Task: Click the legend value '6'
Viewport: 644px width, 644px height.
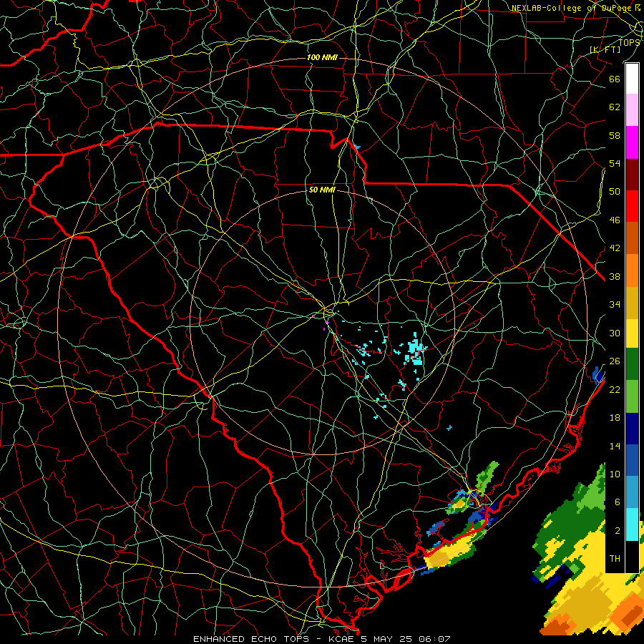Action: pos(618,502)
